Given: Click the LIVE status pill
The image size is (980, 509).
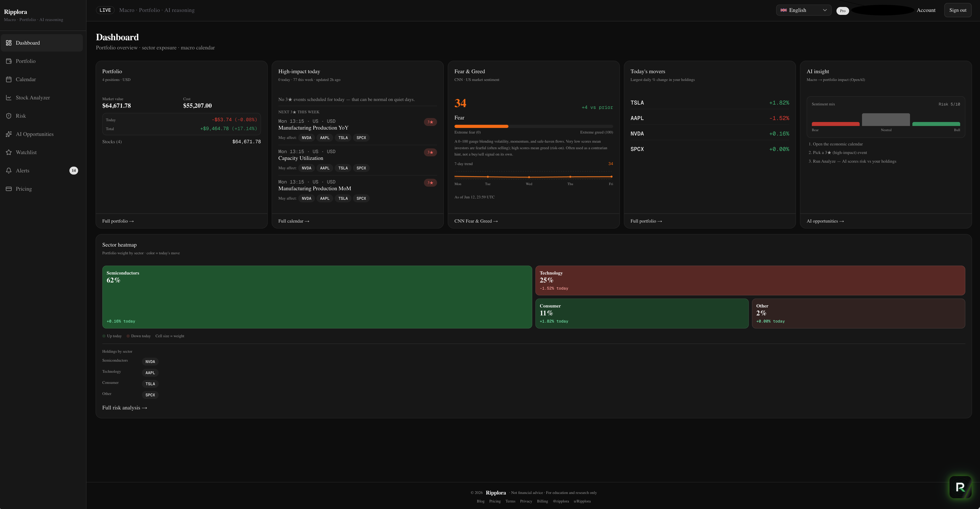Looking at the screenshot, I should (105, 10).
